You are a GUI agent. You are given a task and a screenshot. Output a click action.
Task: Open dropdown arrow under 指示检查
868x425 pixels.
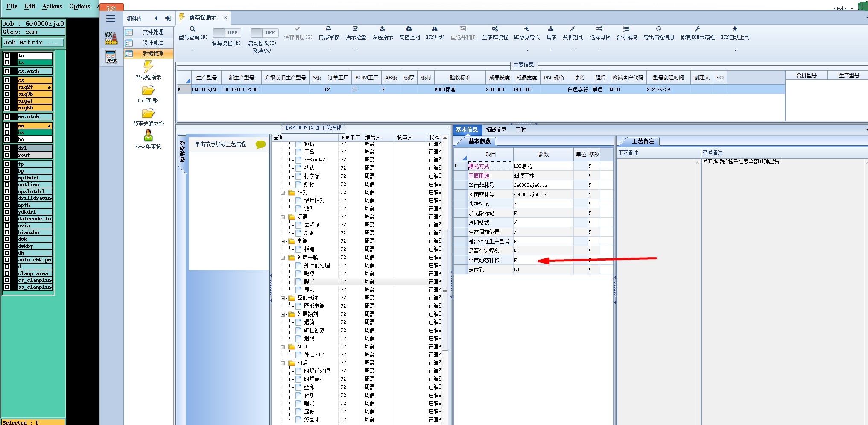point(356,50)
